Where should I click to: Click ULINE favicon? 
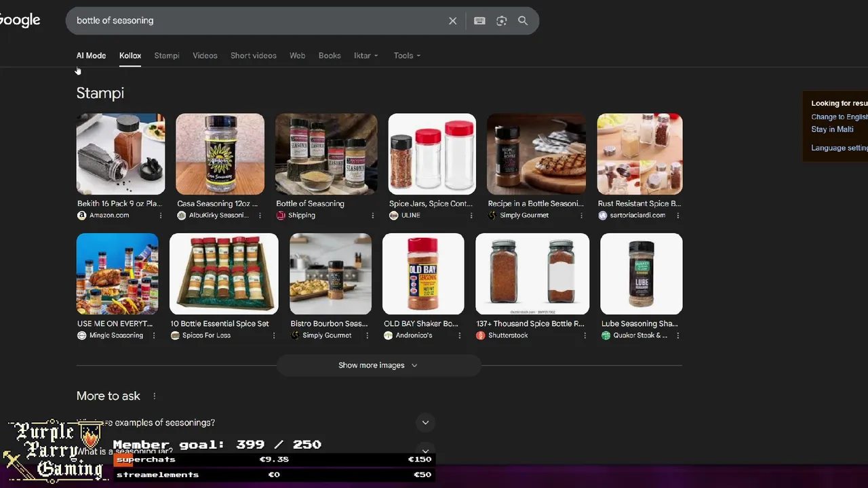393,216
